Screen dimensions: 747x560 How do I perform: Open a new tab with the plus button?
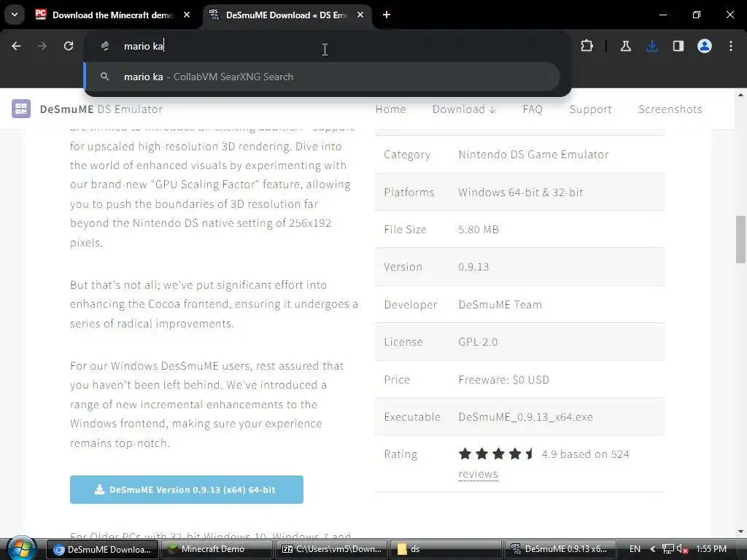tap(387, 15)
